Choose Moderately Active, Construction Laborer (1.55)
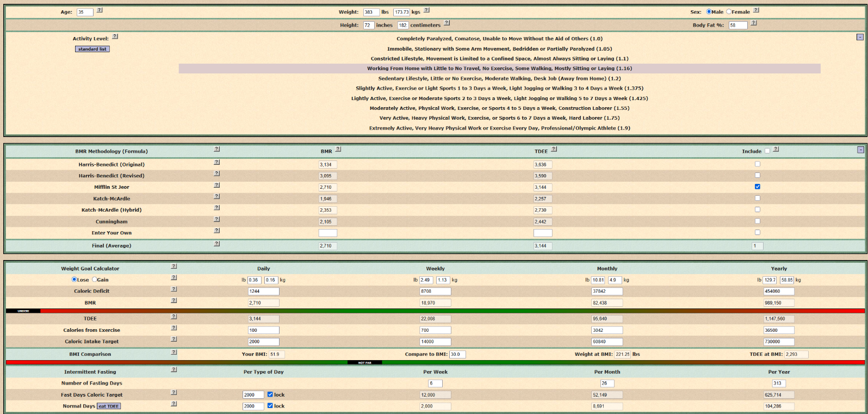The height and width of the screenshot is (414, 868). coord(499,108)
